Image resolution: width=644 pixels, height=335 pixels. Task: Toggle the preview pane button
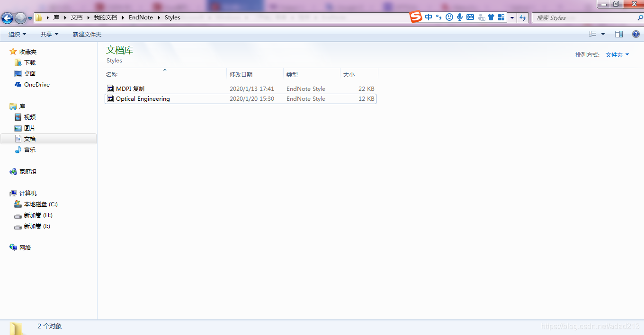(619, 34)
